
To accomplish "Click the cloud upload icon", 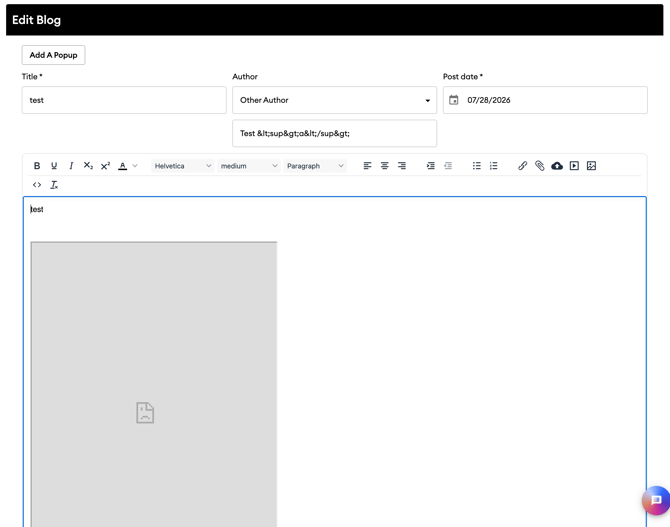I will 557,166.
